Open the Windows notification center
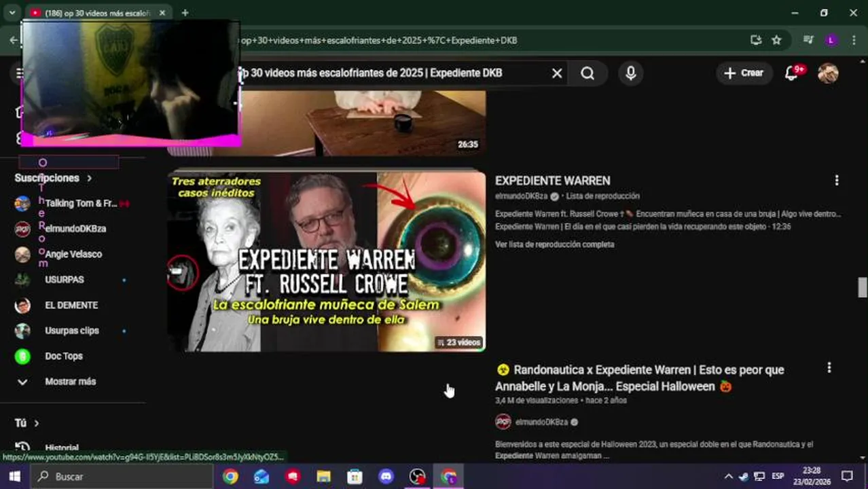The image size is (868, 489). [847, 477]
